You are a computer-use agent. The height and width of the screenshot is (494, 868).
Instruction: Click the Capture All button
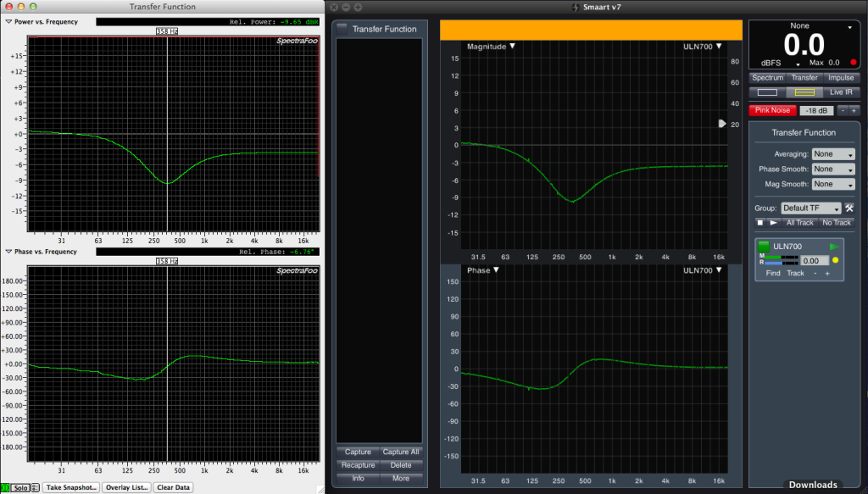(x=401, y=452)
